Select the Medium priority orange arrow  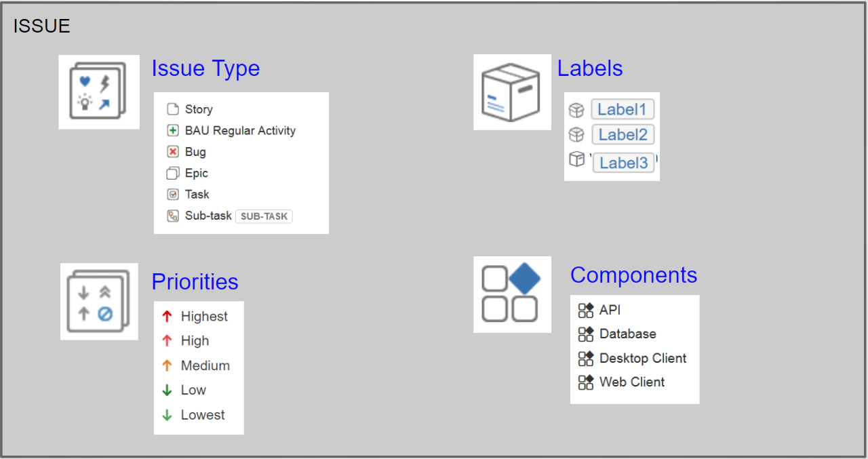point(168,365)
